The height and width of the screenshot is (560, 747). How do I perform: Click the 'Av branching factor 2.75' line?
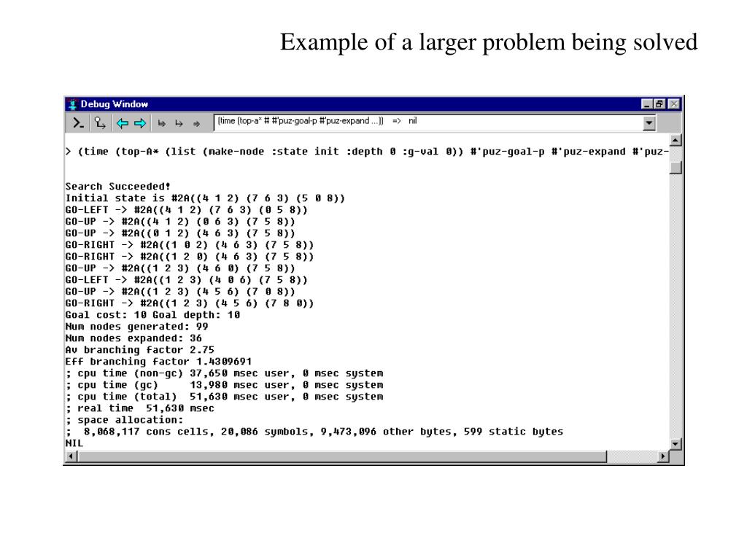tap(139, 349)
